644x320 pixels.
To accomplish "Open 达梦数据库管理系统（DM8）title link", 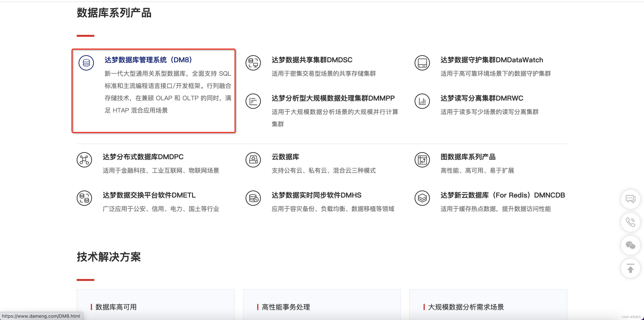I will (148, 60).
